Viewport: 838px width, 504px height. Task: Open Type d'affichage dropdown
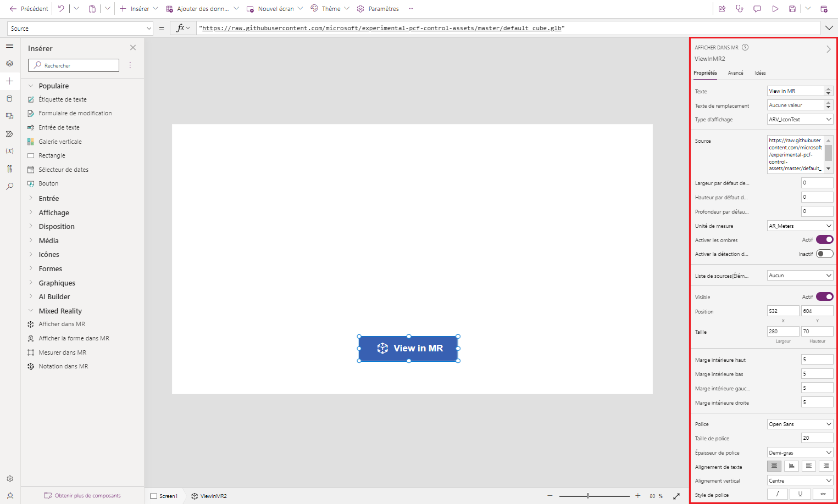pyautogui.click(x=800, y=119)
